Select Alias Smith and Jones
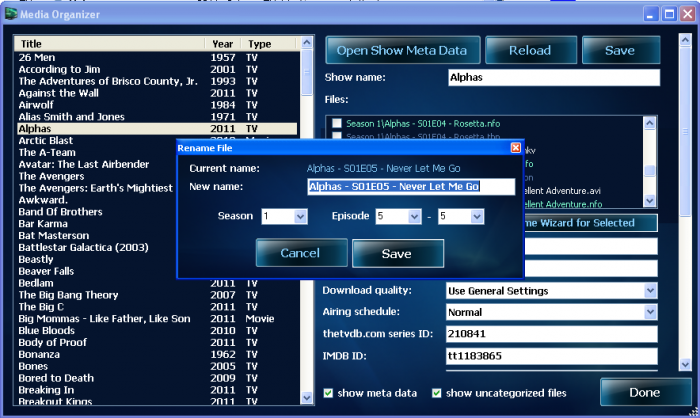 [157, 117]
